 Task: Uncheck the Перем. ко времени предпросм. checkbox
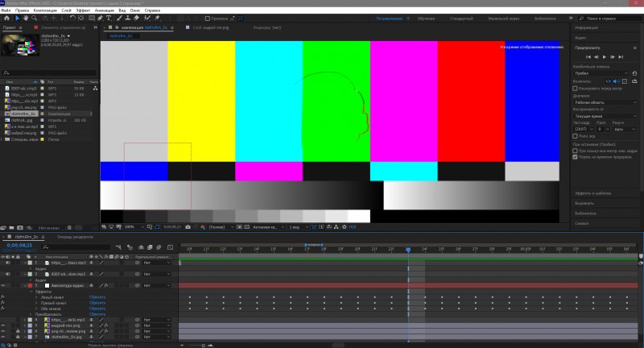pyautogui.click(x=575, y=157)
